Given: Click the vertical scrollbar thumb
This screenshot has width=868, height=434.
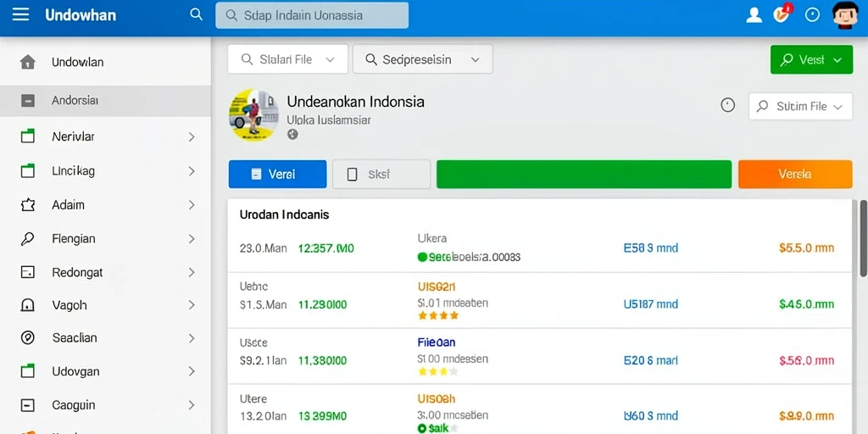Looking at the screenshot, I should (863, 238).
